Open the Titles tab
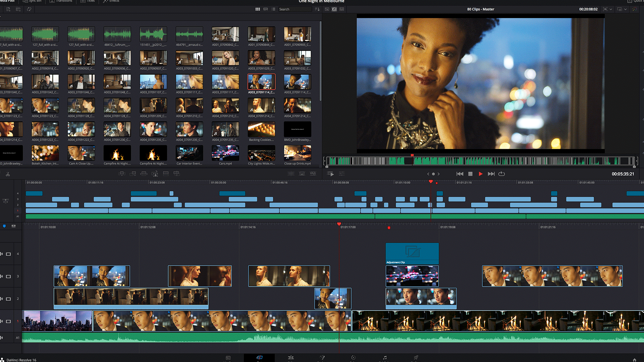644x362 pixels. point(88,1)
